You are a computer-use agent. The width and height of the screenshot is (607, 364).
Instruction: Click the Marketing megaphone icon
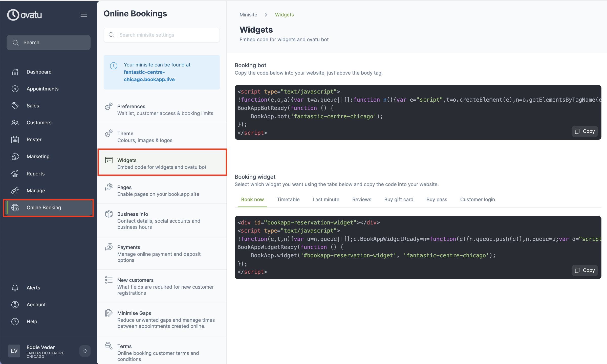point(15,156)
